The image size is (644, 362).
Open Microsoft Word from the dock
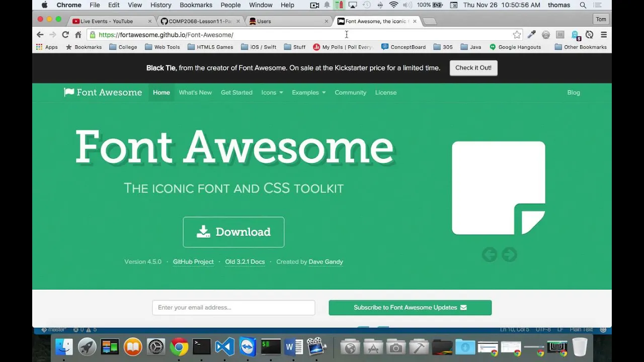[x=293, y=347]
